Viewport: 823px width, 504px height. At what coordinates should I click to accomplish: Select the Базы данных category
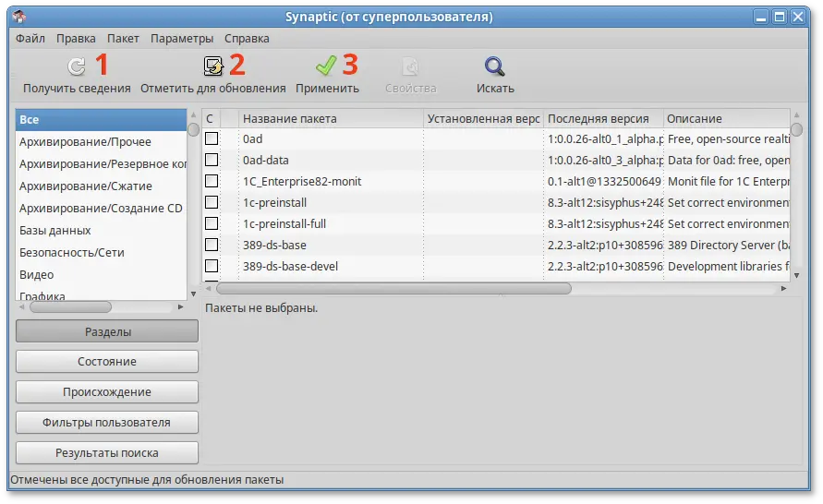click(55, 230)
